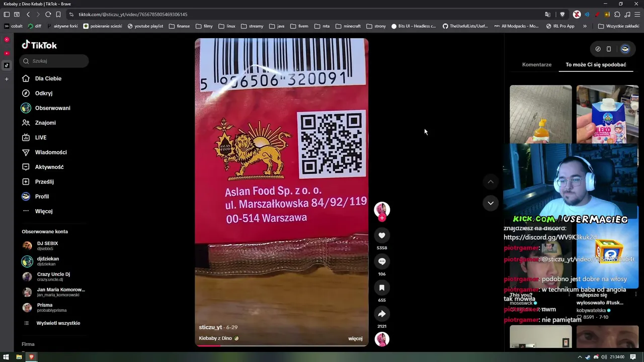Switch to the Komentarze tab

click(537, 64)
